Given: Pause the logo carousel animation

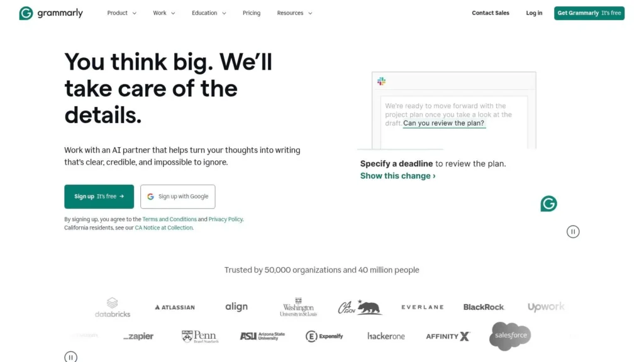Looking at the screenshot, I should (x=70, y=356).
